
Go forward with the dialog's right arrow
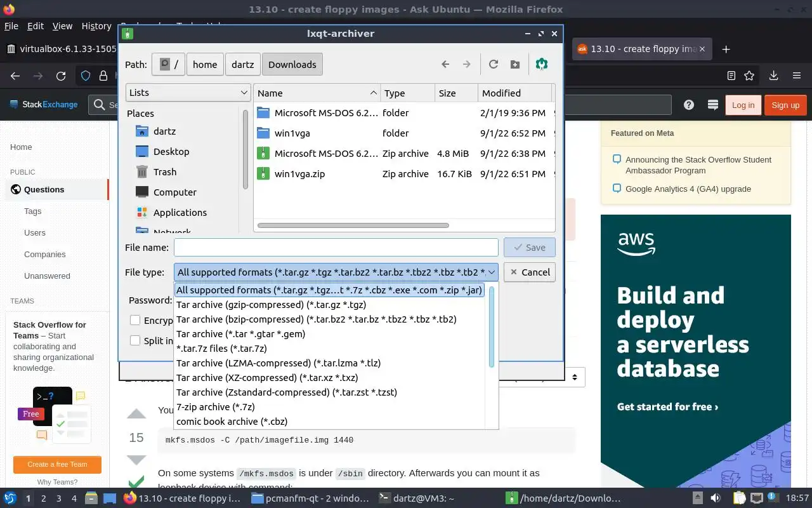click(467, 64)
